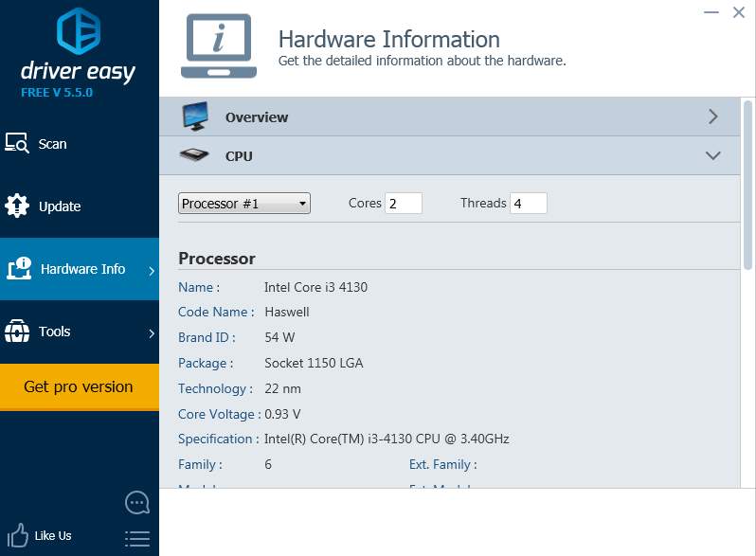This screenshot has height=556, width=756.
Task: Expand Tools submenu arrow
Action: (x=152, y=333)
